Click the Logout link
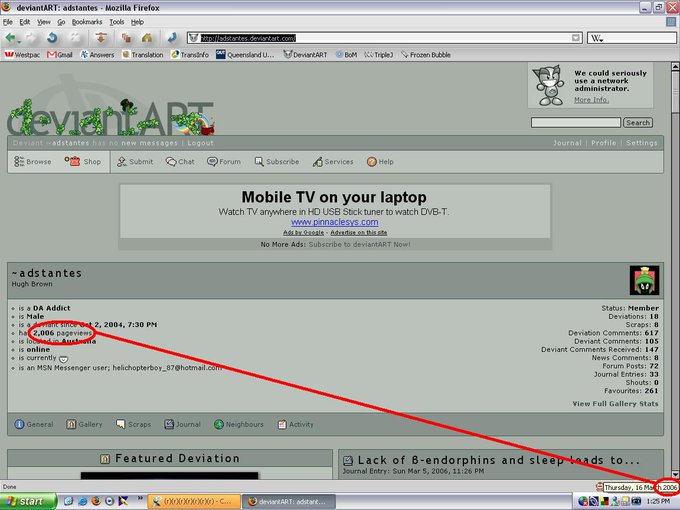Image resolution: width=680 pixels, height=510 pixels. [200, 143]
